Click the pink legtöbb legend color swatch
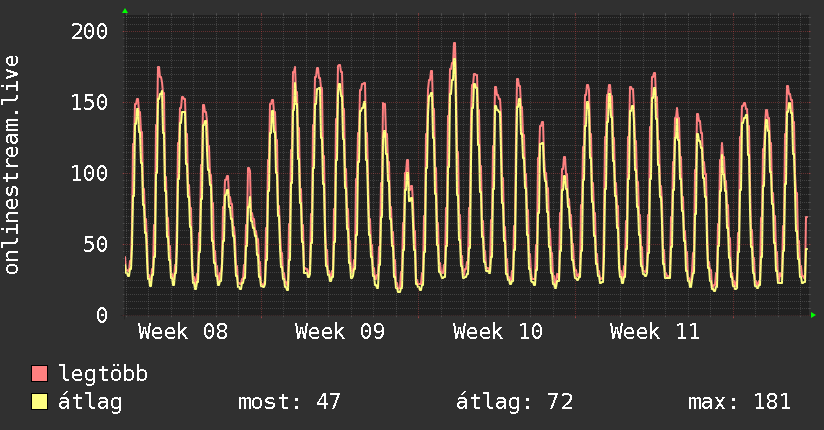824x430 pixels. coord(39,373)
